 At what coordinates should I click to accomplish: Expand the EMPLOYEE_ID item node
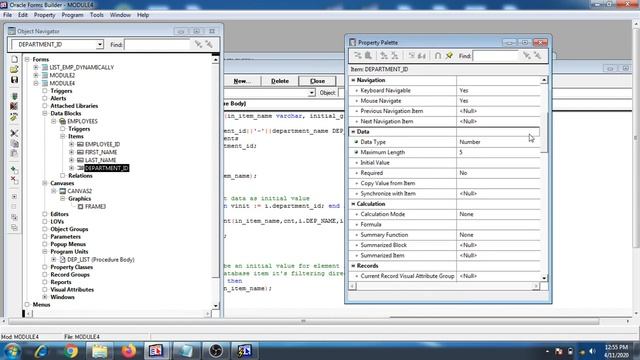pos(72,144)
